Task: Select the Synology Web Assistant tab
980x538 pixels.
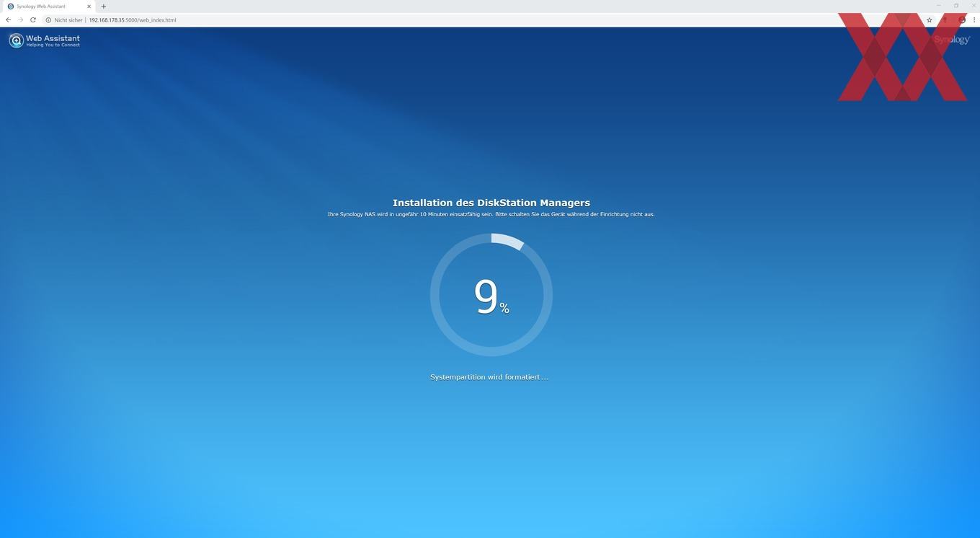Action: [48, 6]
